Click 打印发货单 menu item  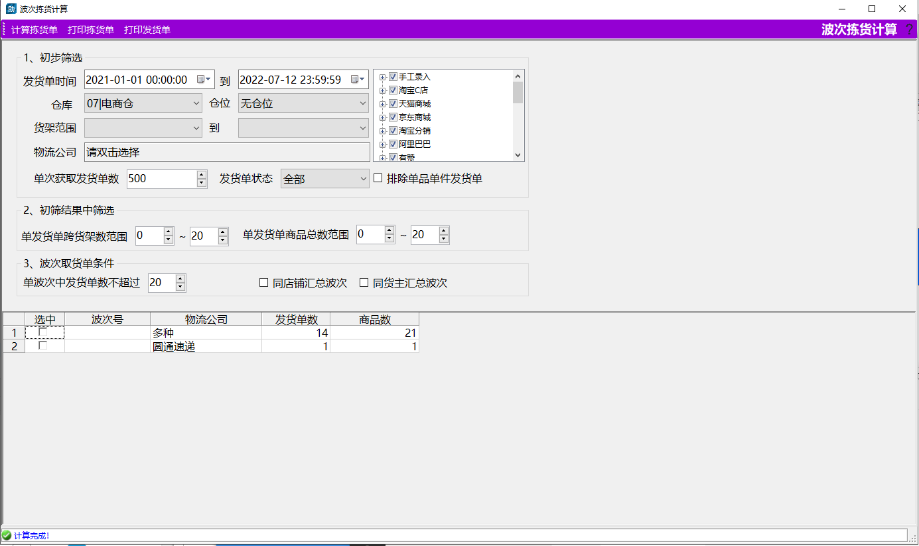coord(147,30)
